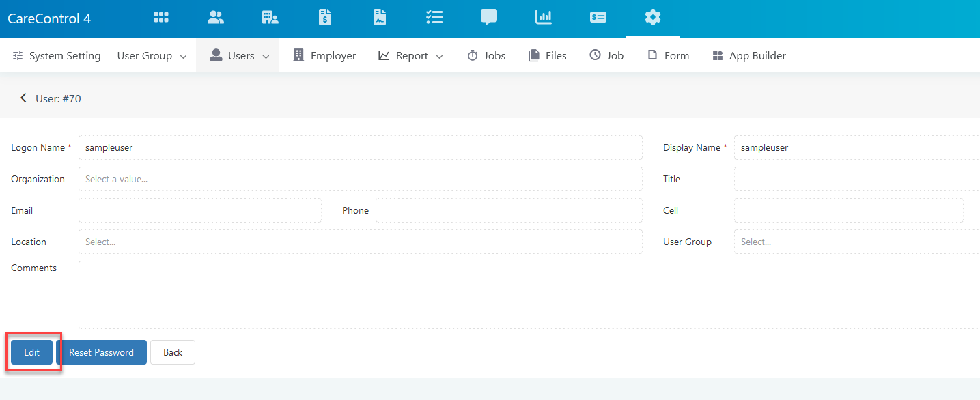This screenshot has height=400, width=980.
Task: Open the App Builder menu item
Action: [x=749, y=56]
